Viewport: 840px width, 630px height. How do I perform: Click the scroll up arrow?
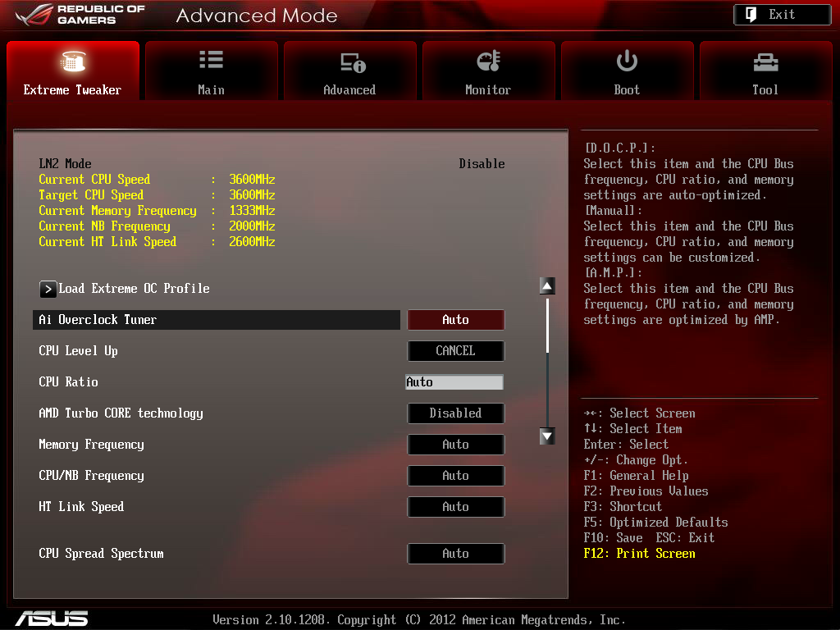coord(547,286)
